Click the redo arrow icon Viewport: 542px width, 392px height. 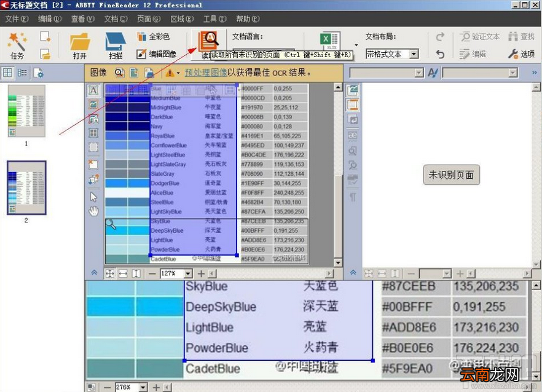click(x=440, y=37)
